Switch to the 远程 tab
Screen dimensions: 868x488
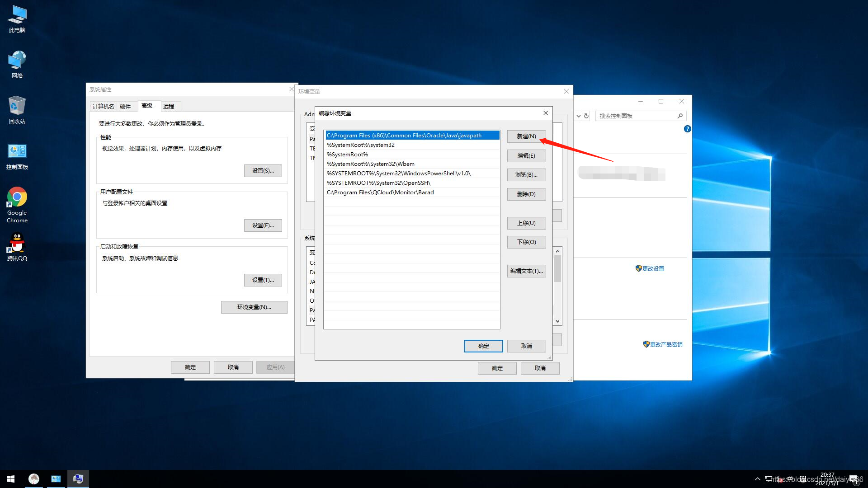tap(169, 106)
